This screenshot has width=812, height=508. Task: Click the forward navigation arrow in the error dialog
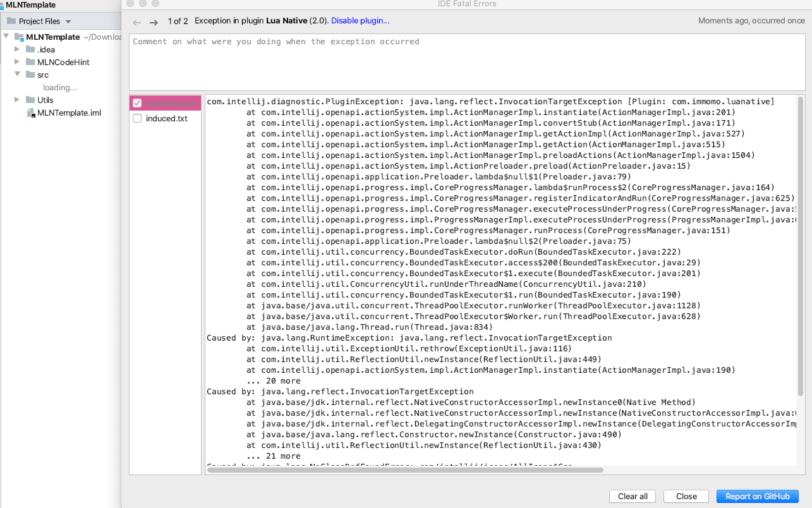[152, 21]
